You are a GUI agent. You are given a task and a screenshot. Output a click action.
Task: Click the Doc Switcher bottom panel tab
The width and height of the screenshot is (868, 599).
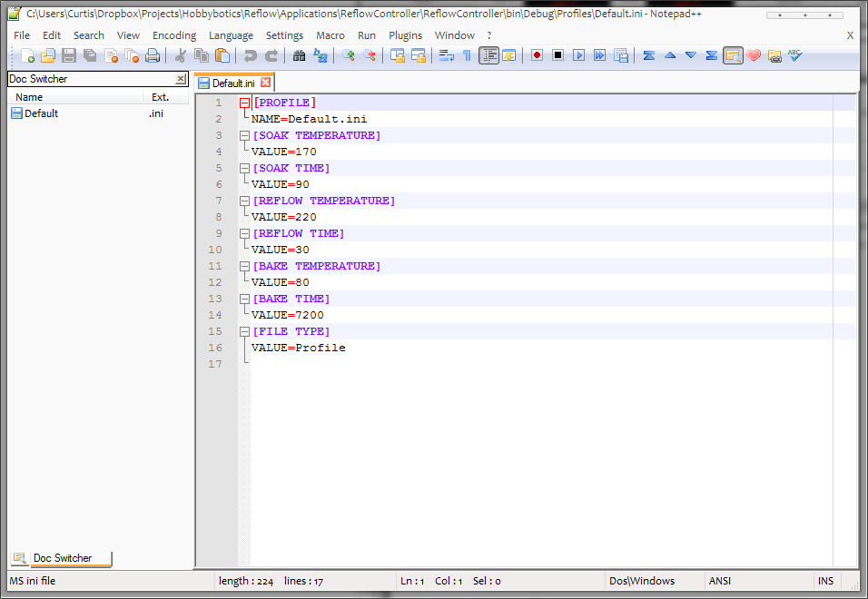pyautogui.click(x=62, y=558)
